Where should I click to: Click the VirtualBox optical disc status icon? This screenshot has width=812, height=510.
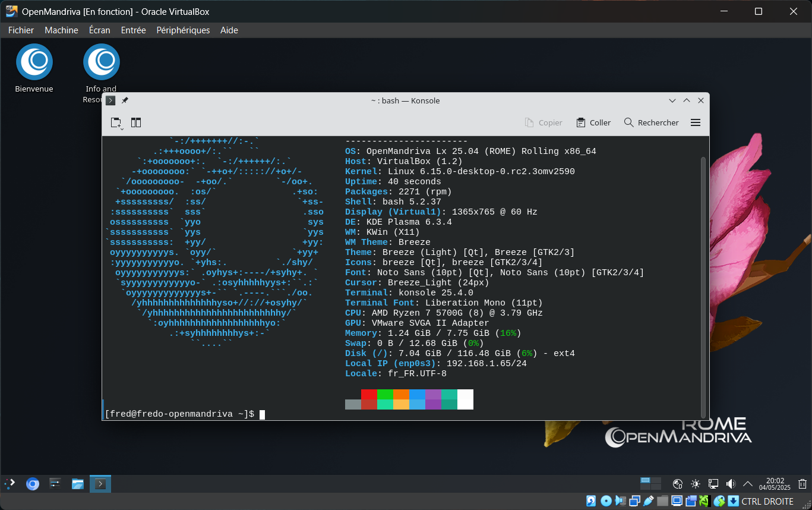click(606, 501)
